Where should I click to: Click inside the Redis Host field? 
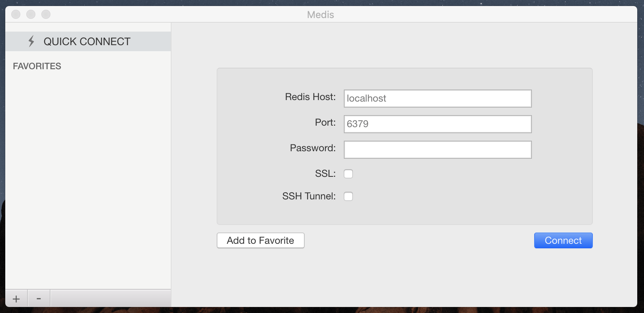[x=437, y=98]
